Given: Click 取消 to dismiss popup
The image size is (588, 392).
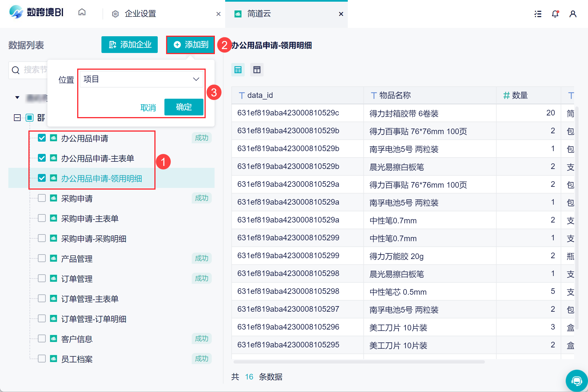Looking at the screenshot, I should 148,108.
